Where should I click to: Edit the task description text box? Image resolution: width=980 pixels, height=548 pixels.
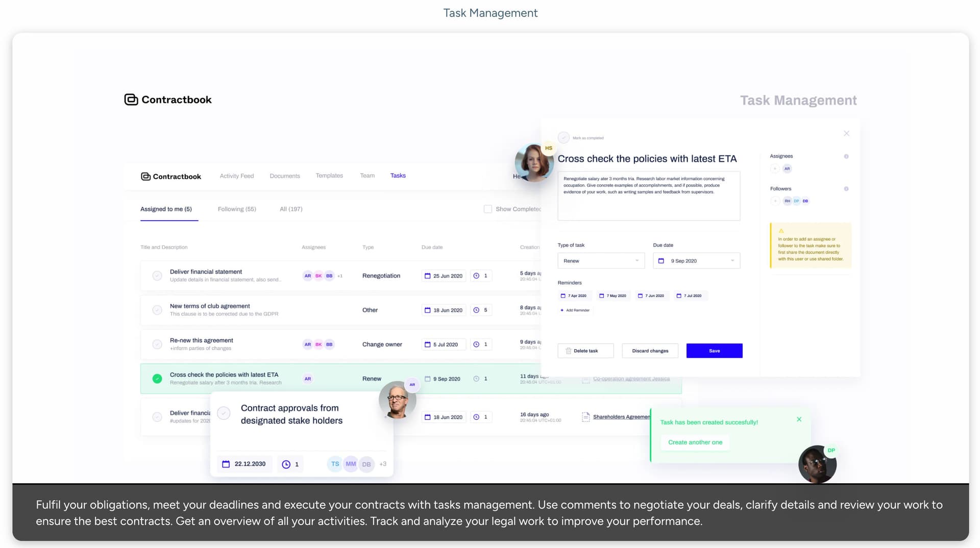tap(649, 196)
